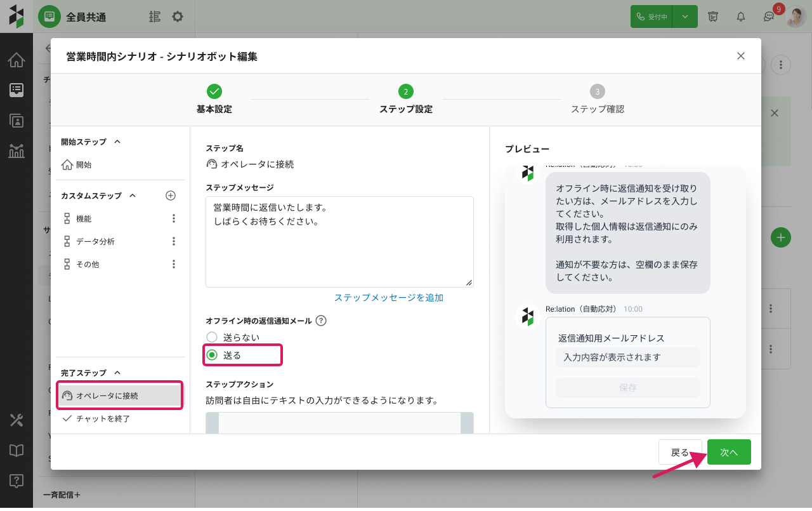The image size is (812, 511).
Task: Open the analytics chart icon in sidebar
Action: [16, 150]
